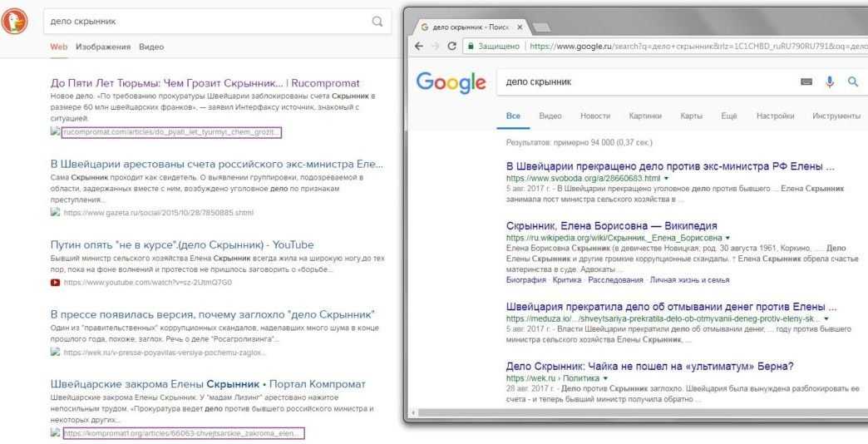Click Google's blue search magnifier

(x=852, y=81)
